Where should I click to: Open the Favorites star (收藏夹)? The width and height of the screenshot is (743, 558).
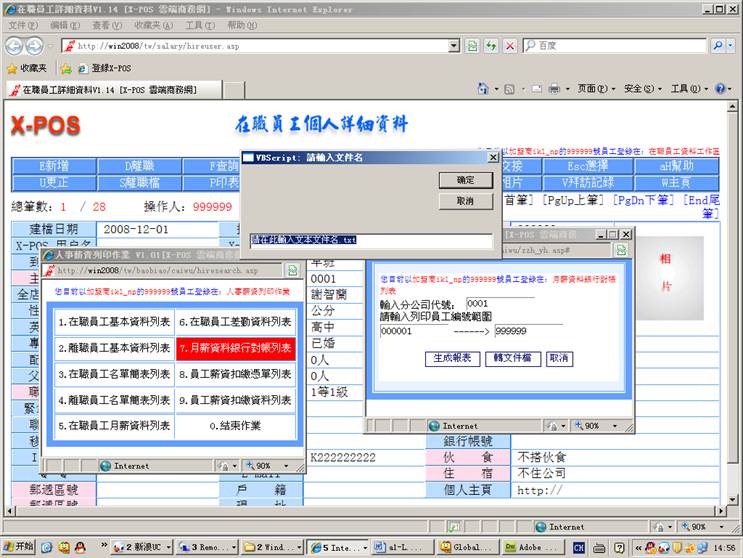coord(28,68)
